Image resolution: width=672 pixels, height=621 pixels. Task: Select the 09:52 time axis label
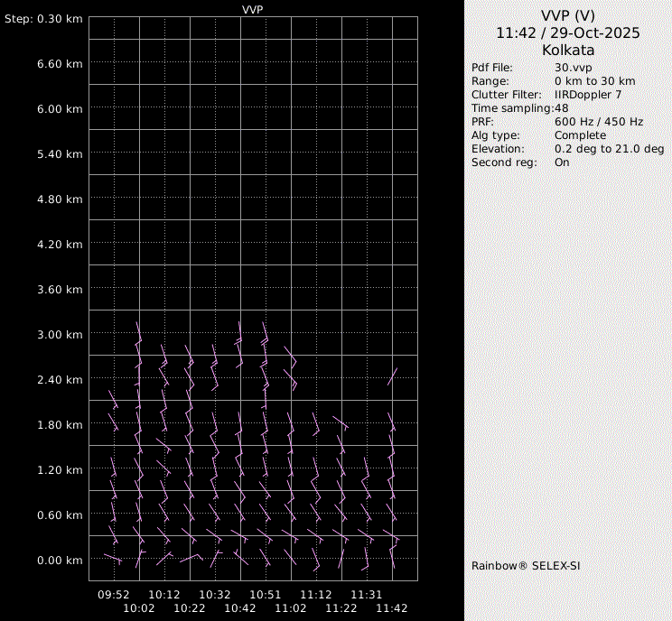[114, 595]
